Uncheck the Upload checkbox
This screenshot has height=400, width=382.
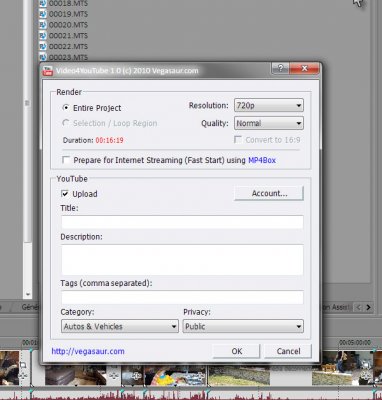[x=65, y=194]
